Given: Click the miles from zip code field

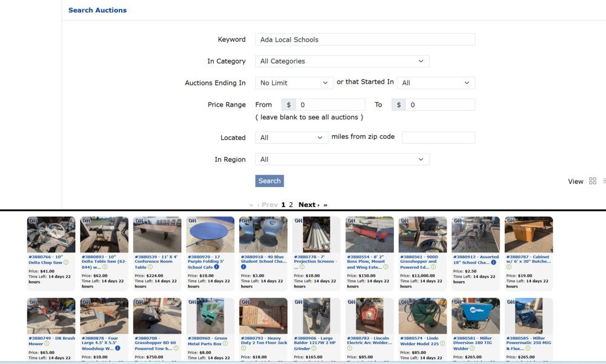Looking at the screenshot, I should click(x=438, y=137).
